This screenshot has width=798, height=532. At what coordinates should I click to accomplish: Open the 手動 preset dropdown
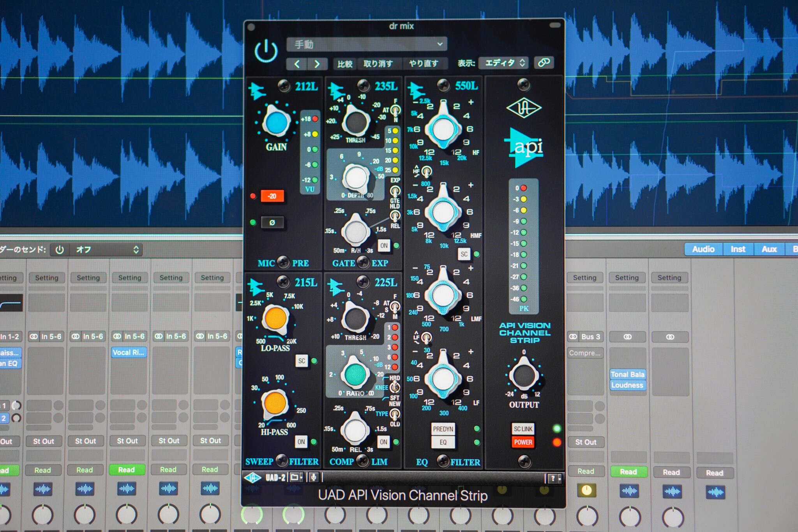(366, 44)
